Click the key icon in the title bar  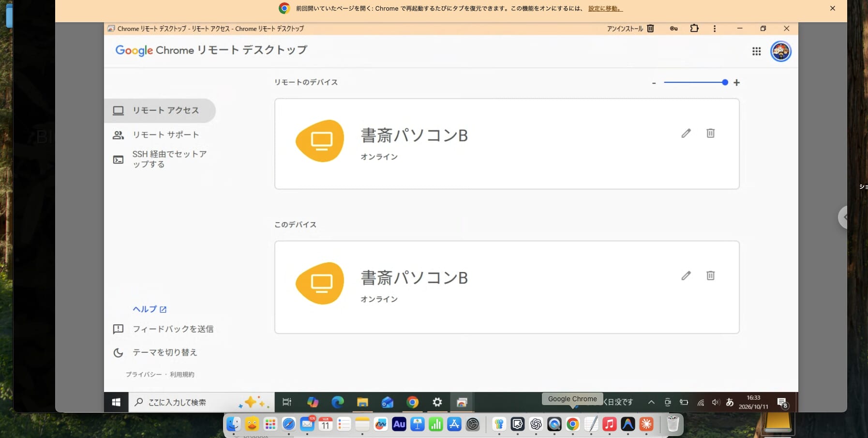point(673,29)
